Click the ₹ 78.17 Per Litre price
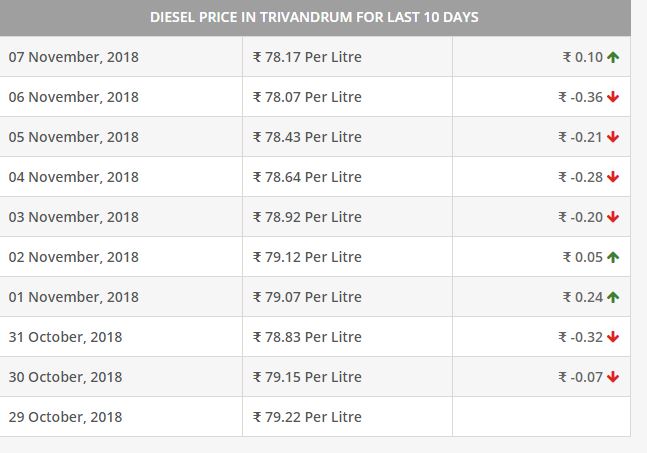Viewport: 647px width, 453px height. tap(307, 57)
